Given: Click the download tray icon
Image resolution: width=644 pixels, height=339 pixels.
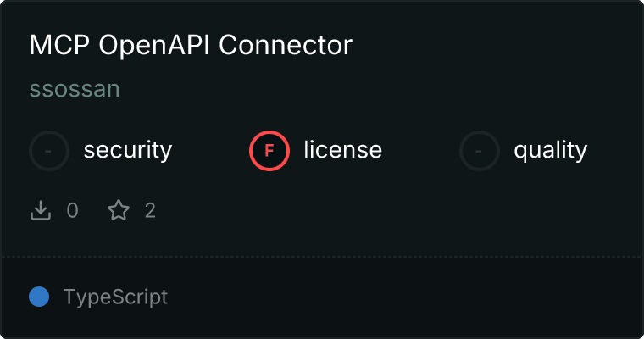Looking at the screenshot, I should [41, 210].
